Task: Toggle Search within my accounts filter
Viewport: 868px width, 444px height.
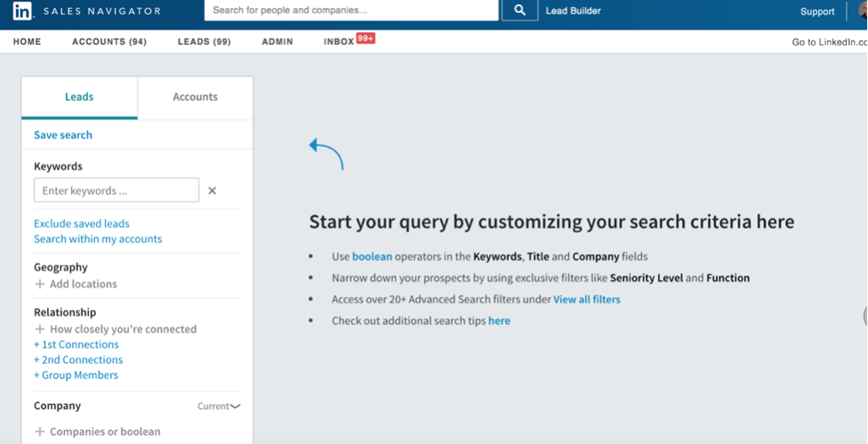Action: click(97, 239)
